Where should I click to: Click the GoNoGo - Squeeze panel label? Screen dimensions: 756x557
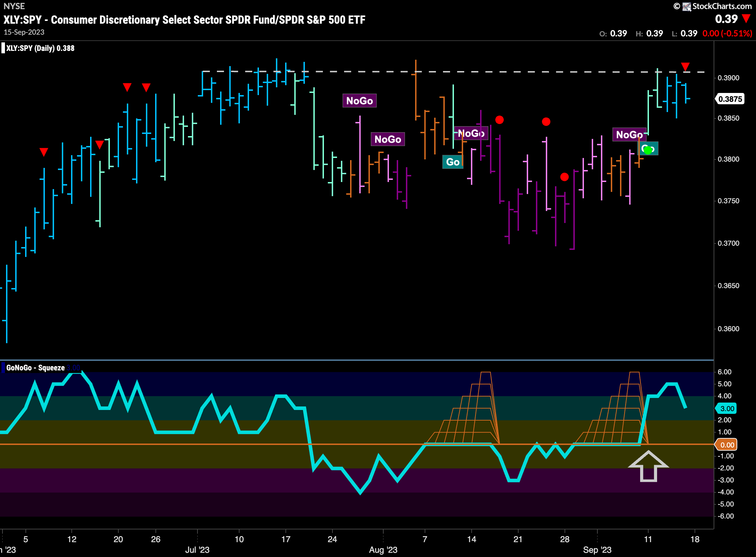35,368
